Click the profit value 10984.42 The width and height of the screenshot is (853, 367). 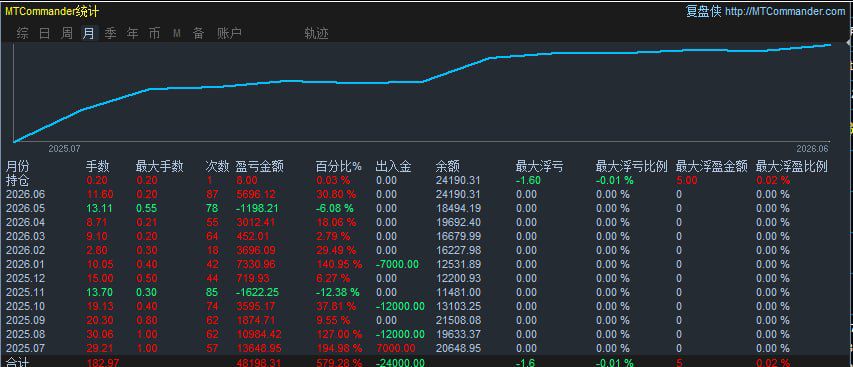tap(258, 334)
